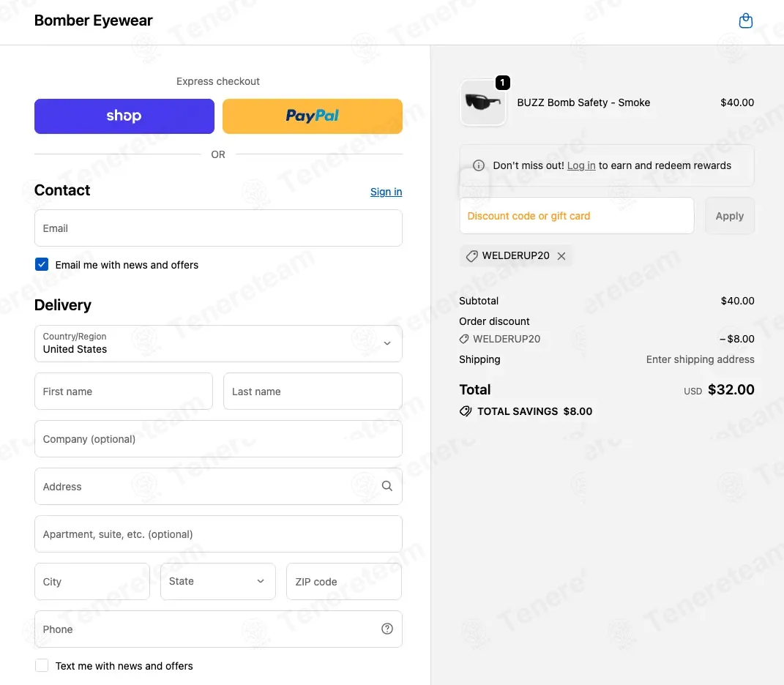
Task: Focus the Apartment, suite, etc. field
Action: (218, 534)
